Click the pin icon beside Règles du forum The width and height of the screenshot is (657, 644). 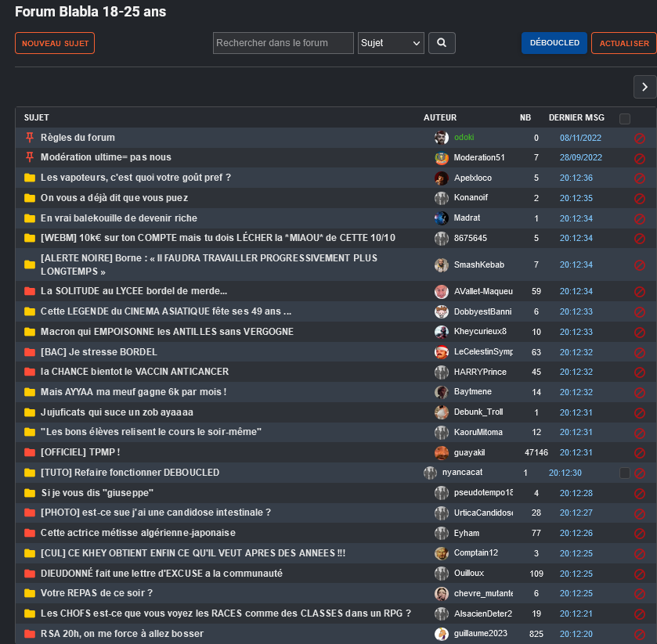(x=30, y=138)
